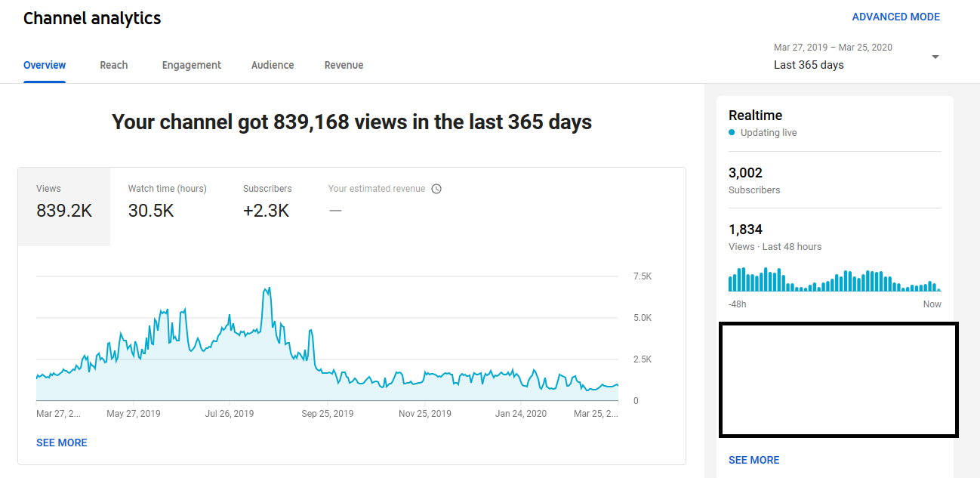The image size is (980, 478).
Task: Click the Mar 27, 2019 – Mar 25, 2020 text
Action: pos(833,48)
